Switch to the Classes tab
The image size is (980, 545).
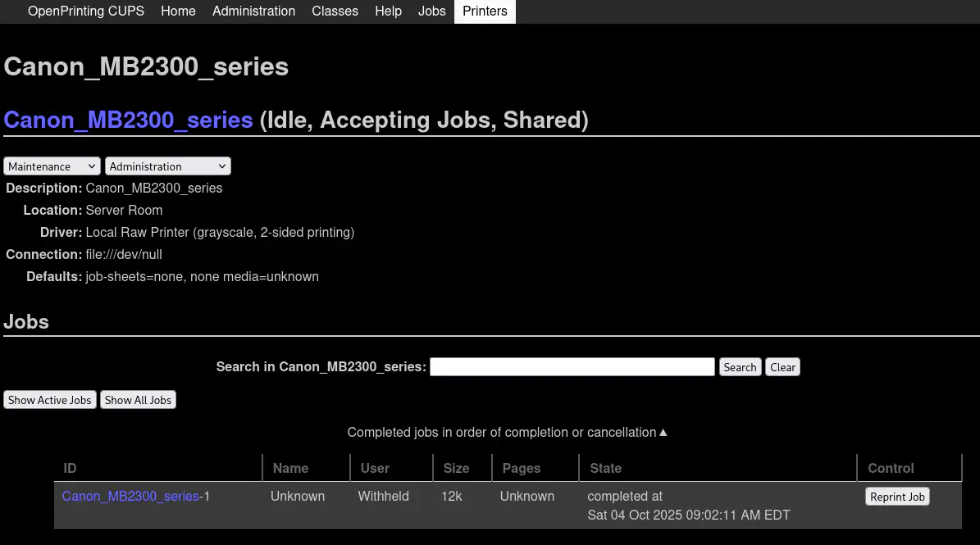click(x=335, y=11)
